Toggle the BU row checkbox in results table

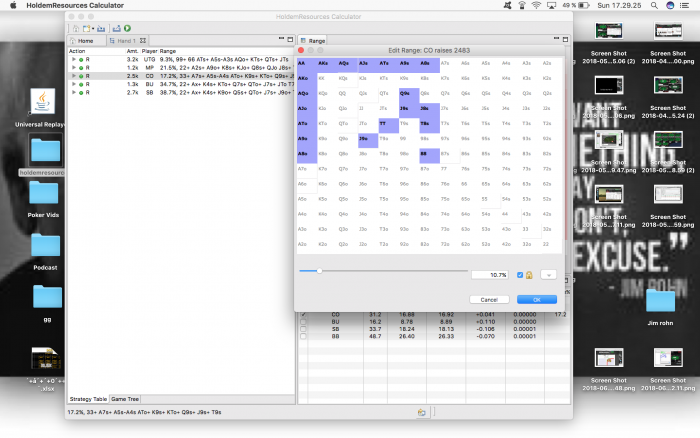point(303,321)
